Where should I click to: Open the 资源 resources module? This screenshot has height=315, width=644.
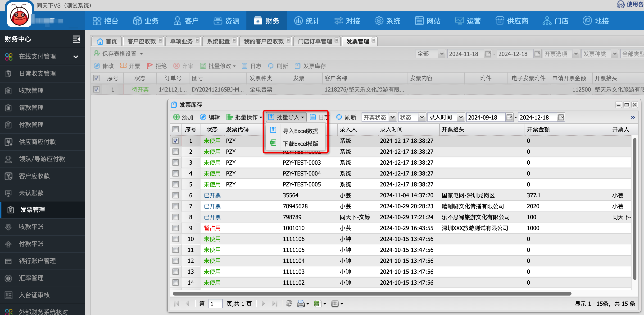pyautogui.click(x=227, y=21)
